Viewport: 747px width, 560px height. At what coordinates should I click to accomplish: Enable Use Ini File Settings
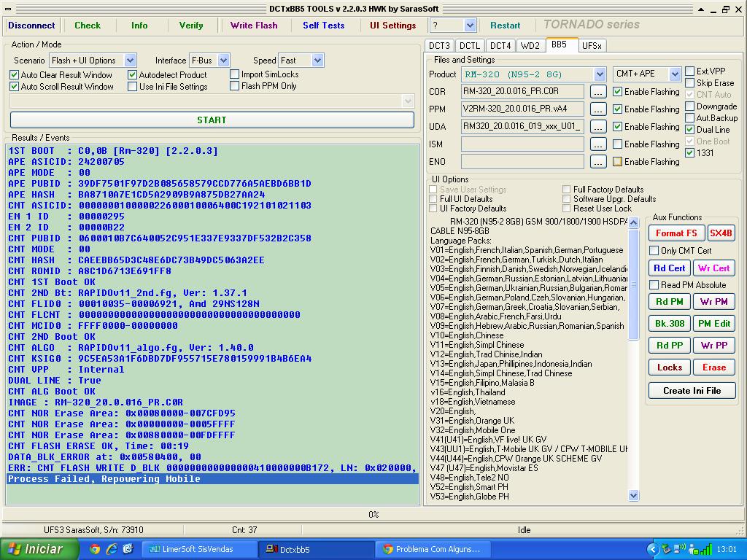[133, 87]
